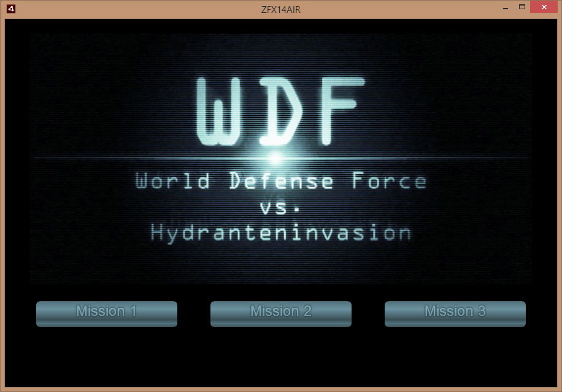Maximize the ZFX14AIR game window
This screenshot has width=562, height=392.
523,8
